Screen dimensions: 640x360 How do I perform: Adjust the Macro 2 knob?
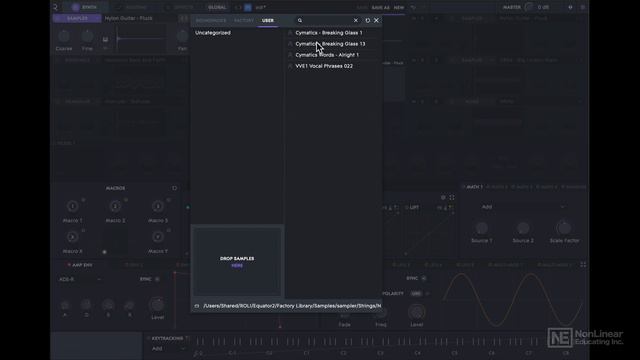[115, 207]
